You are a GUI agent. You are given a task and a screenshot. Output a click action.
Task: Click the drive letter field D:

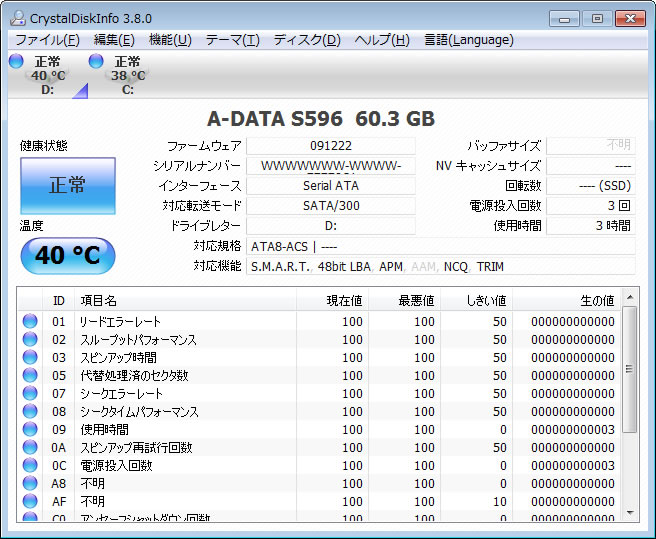coord(331,226)
